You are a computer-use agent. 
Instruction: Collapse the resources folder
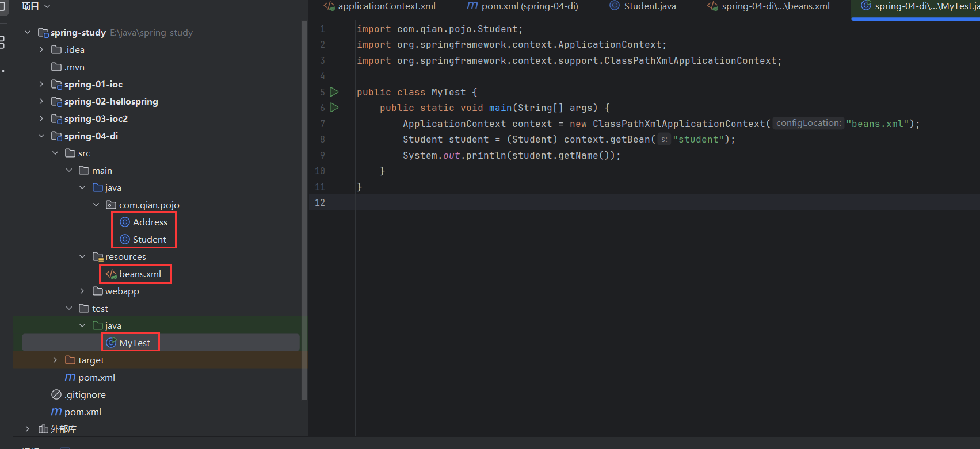click(82, 256)
